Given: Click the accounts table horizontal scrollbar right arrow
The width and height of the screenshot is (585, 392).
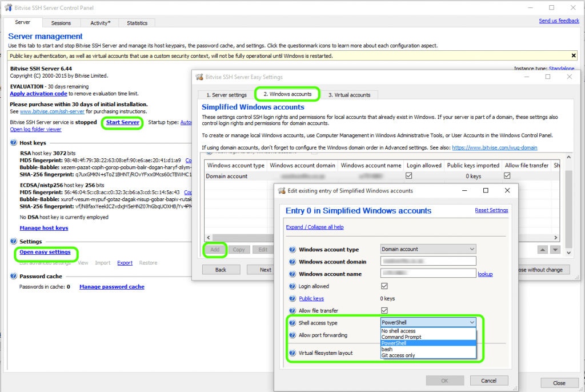Looking at the screenshot, I should pyautogui.click(x=555, y=238).
